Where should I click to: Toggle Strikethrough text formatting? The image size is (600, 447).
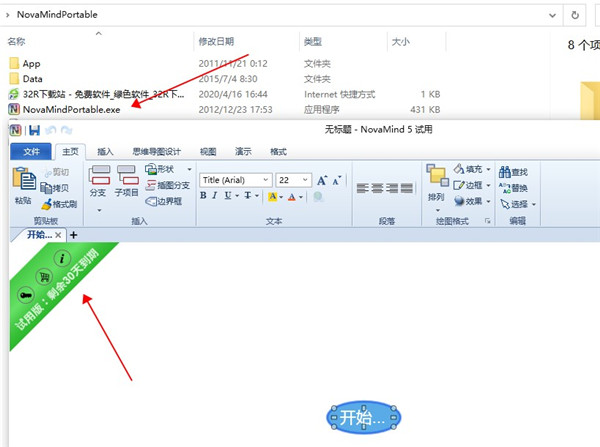coord(248,196)
